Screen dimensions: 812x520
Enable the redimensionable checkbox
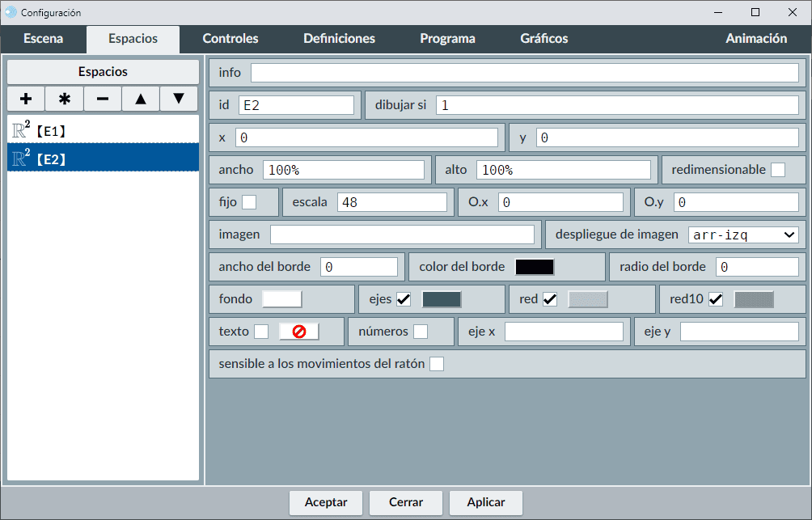pyautogui.click(x=777, y=170)
